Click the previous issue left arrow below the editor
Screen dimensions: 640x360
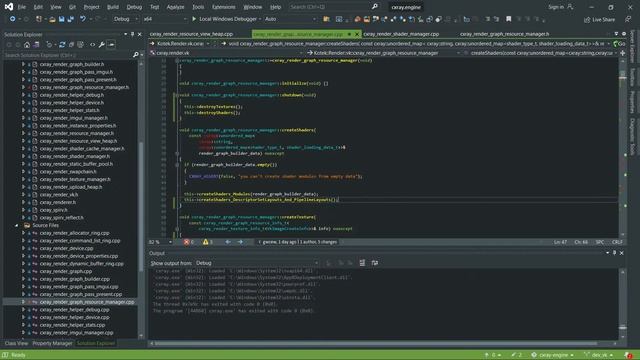click(228, 242)
